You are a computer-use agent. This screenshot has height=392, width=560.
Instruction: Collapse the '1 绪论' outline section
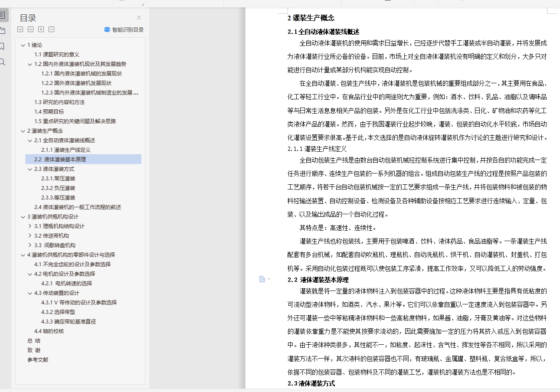(23, 45)
